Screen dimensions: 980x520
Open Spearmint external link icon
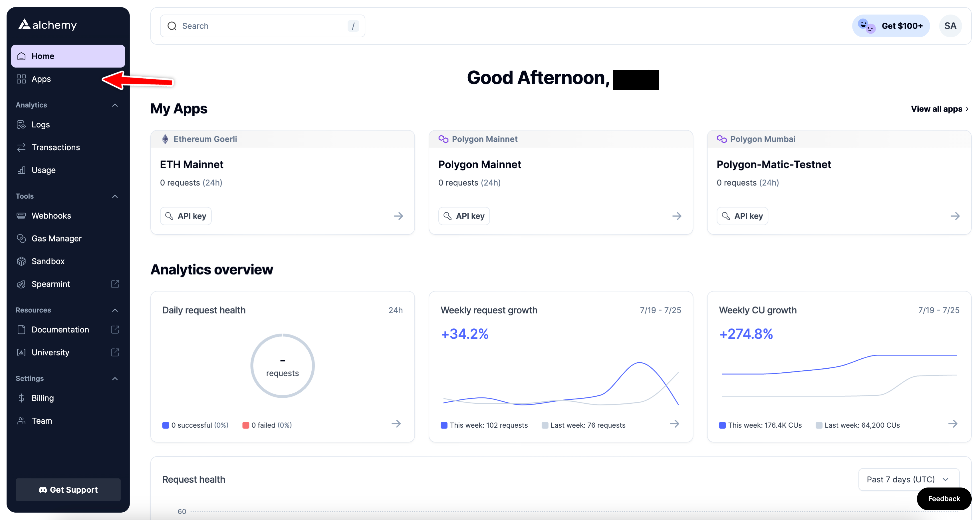[x=115, y=284]
